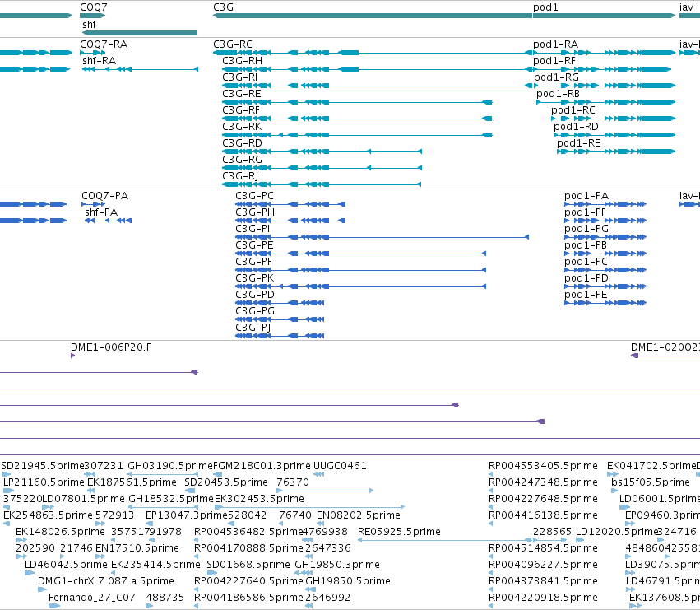Select EST Fernando_27_C07
The width and height of the screenshot is (700, 610).
pos(91,598)
